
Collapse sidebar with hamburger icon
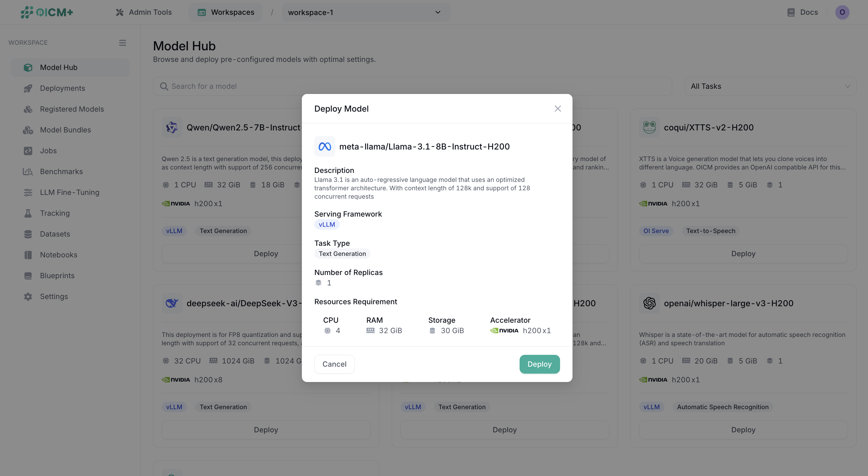coord(122,43)
